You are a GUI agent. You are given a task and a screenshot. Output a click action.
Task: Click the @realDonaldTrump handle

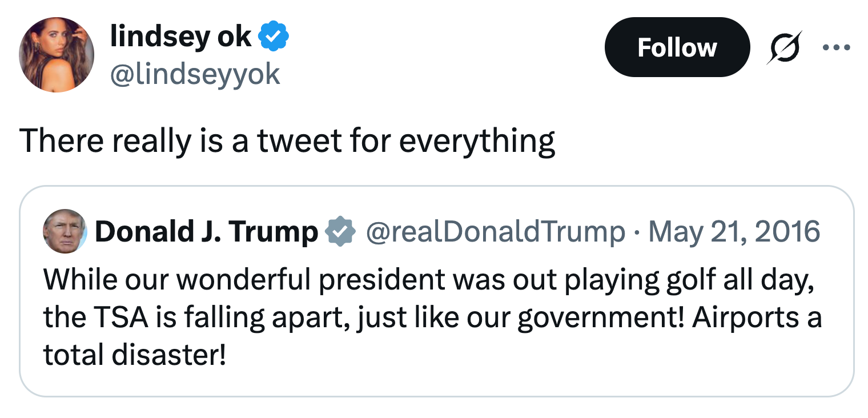click(495, 232)
